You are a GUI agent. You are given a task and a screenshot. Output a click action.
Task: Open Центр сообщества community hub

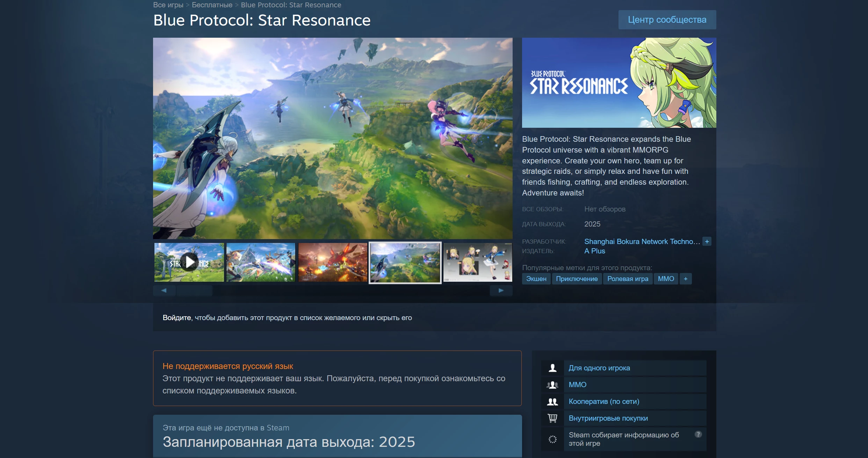[x=667, y=20]
